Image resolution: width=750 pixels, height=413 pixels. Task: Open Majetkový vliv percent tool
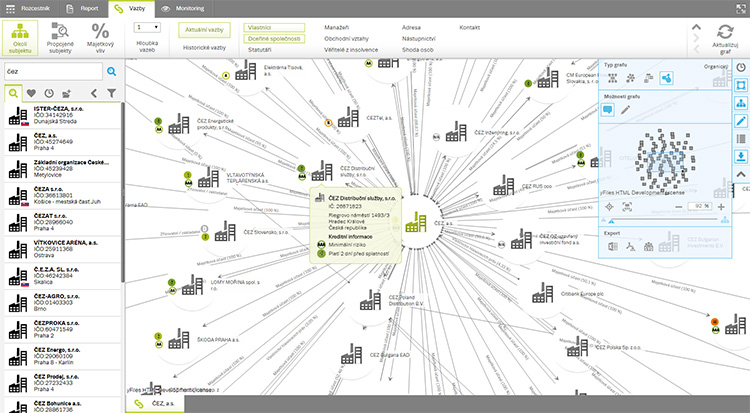click(100, 38)
